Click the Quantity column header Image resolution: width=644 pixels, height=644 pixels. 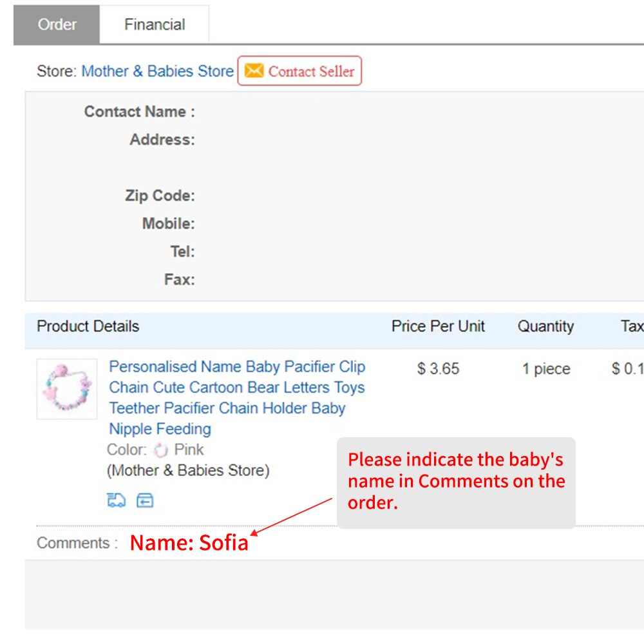click(545, 326)
